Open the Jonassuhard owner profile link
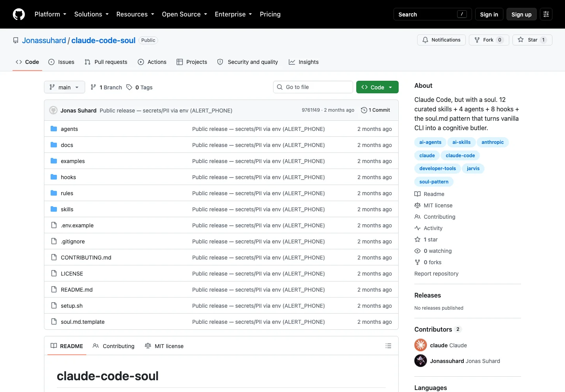 [44, 40]
